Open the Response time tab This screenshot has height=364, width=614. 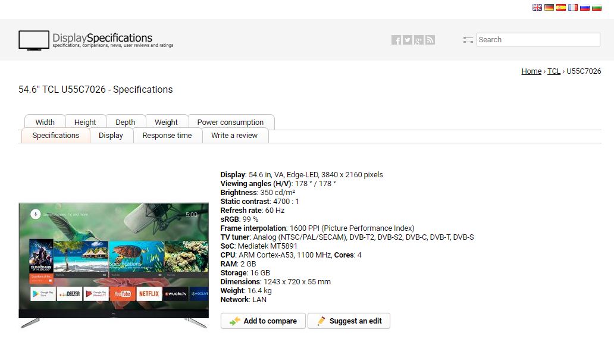(x=167, y=136)
